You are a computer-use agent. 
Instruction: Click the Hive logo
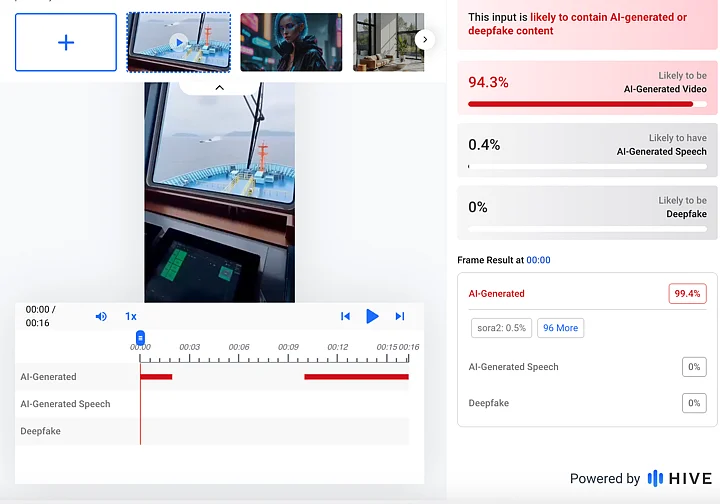click(x=679, y=478)
